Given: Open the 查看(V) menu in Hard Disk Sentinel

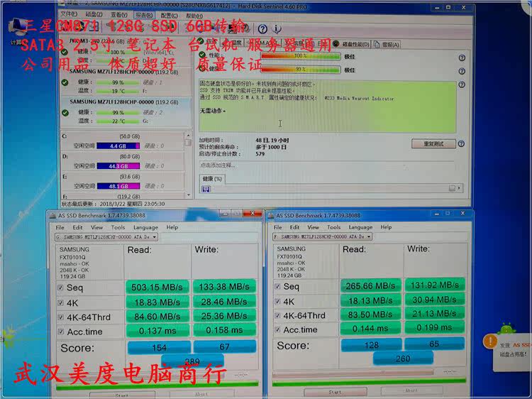Looking at the screenshot, I should tap(119, 15).
